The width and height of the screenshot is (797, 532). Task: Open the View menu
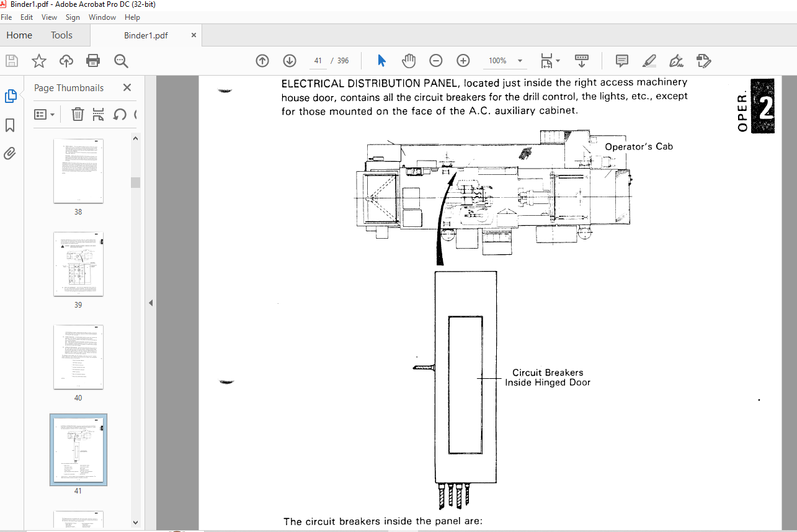(49, 17)
